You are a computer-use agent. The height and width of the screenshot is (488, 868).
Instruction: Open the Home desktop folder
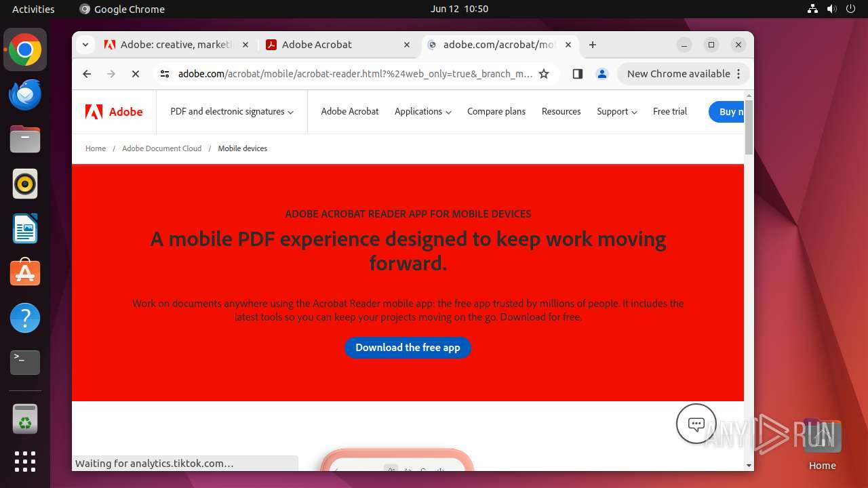point(822,445)
